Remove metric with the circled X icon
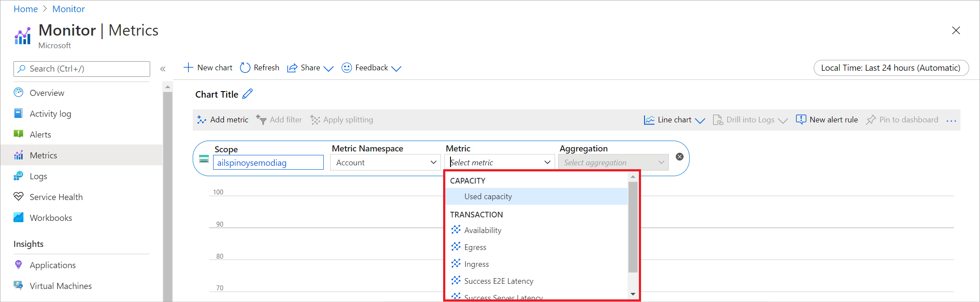 coord(680,157)
